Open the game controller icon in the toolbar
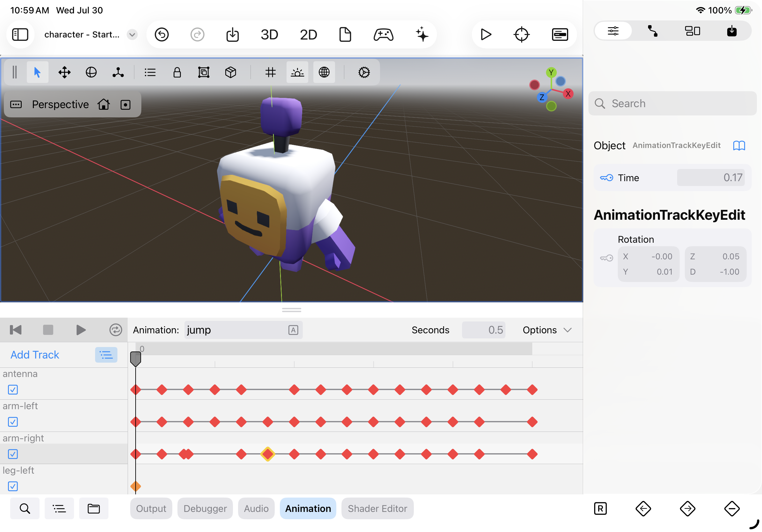Viewport: 762px width, 532px height. tap(383, 34)
